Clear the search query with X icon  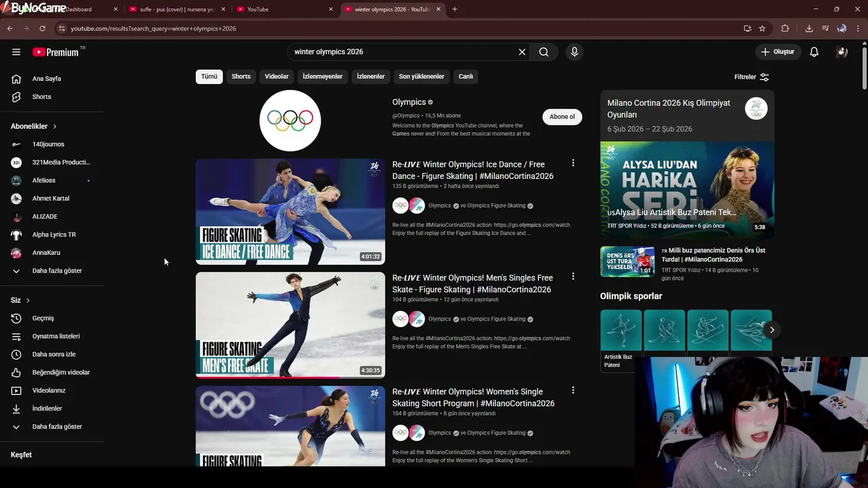tap(522, 52)
